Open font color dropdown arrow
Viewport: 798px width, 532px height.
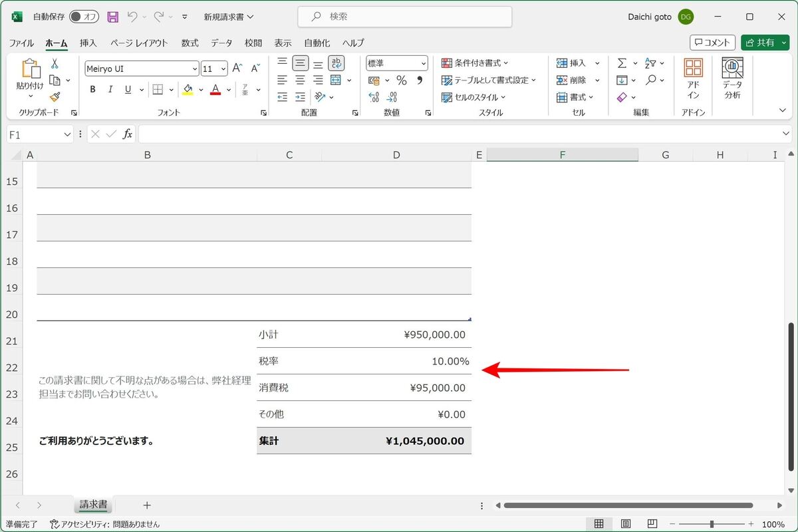tap(229, 90)
